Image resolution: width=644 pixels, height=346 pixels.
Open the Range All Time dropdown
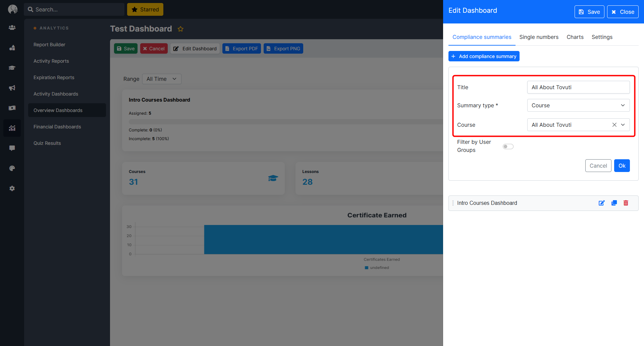click(162, 79)
